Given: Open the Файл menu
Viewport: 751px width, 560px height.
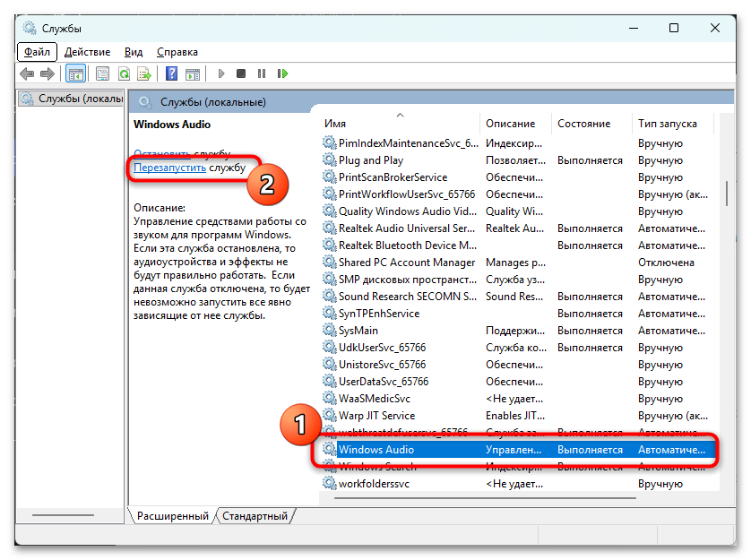Looking at the screenshot, I should (37, 52).
